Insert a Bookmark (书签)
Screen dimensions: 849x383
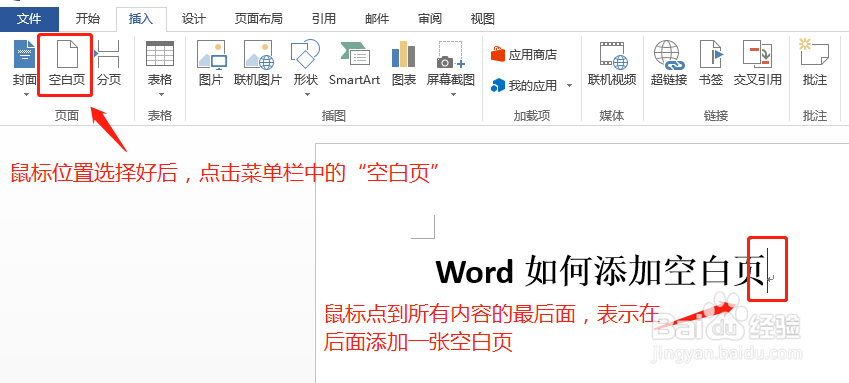point(711,63)
